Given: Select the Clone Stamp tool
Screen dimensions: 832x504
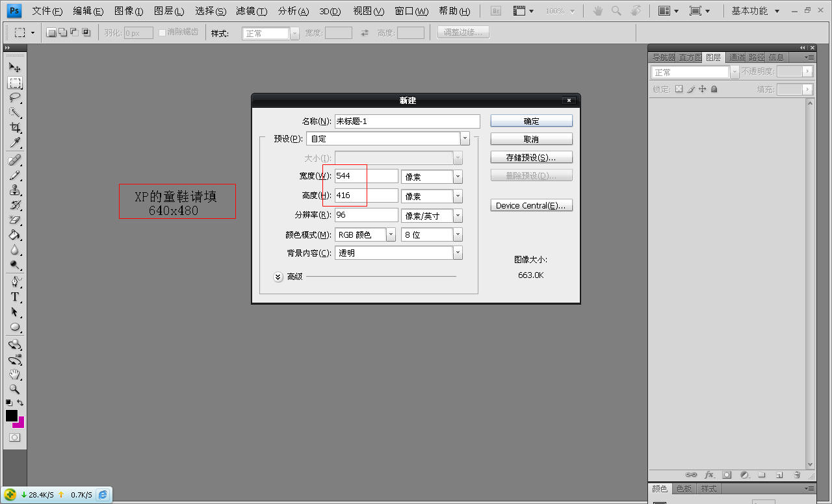Looking at the screenshot, I should (x=15, y=190).
